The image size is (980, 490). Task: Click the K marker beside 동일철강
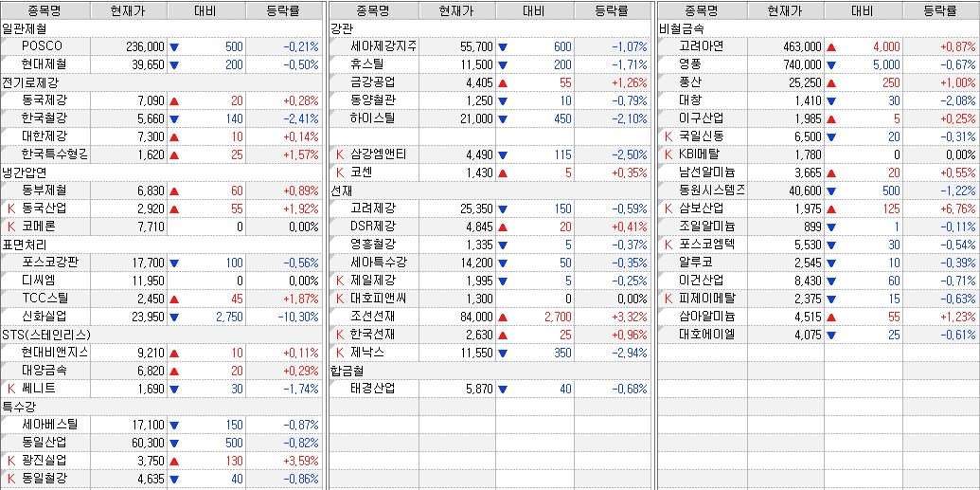[10, 479]
